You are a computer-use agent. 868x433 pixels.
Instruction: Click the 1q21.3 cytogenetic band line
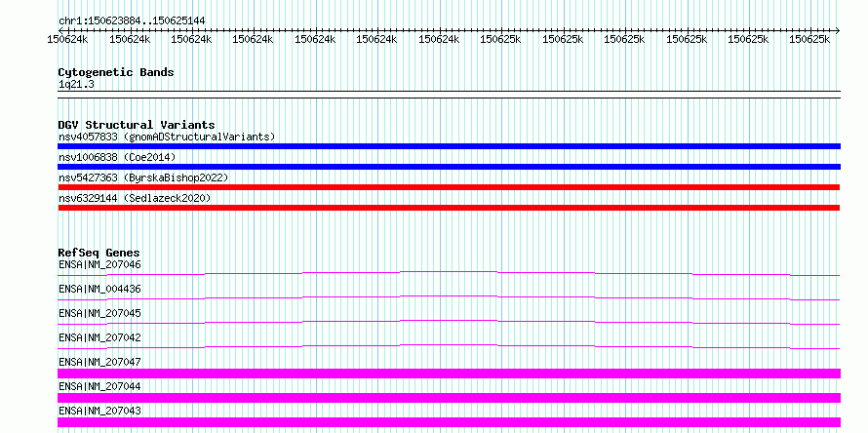(x=449, y=95)
